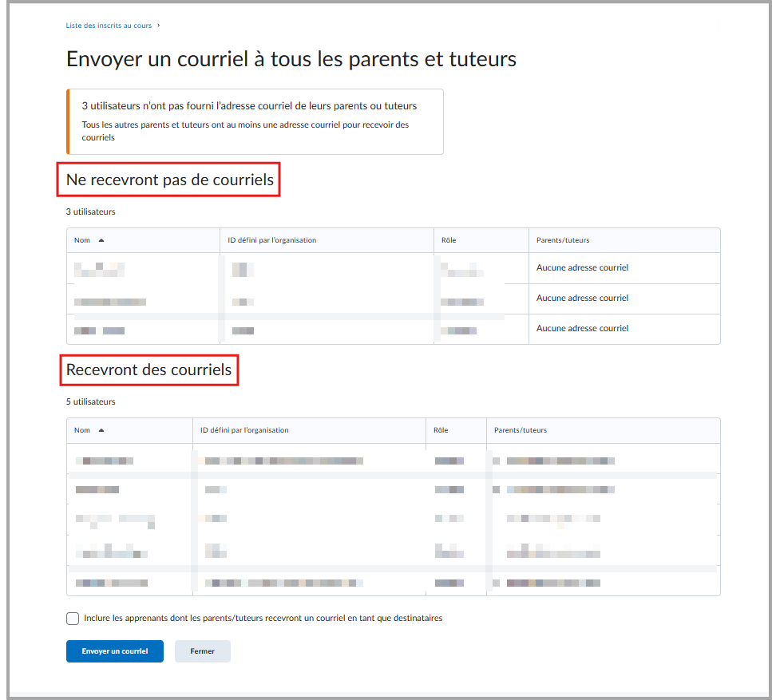Click the 'Envoyer un courriel' button

(114, 651)
